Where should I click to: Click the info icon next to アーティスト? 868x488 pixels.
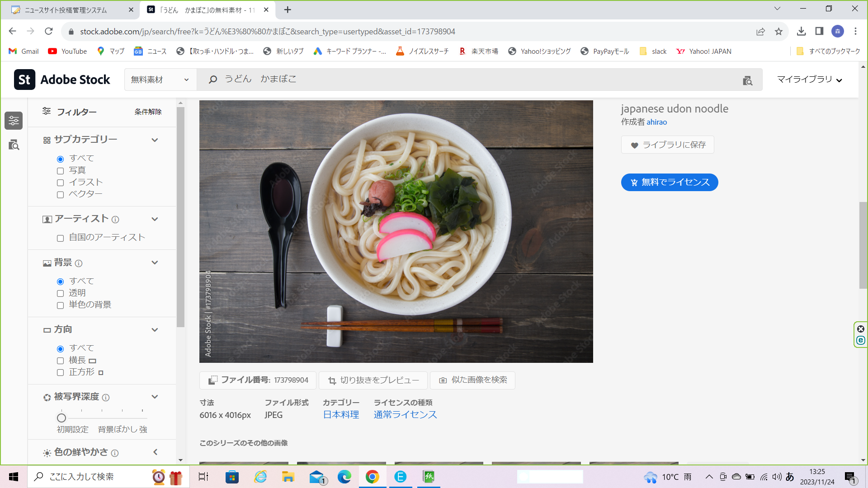pos(115,220)
